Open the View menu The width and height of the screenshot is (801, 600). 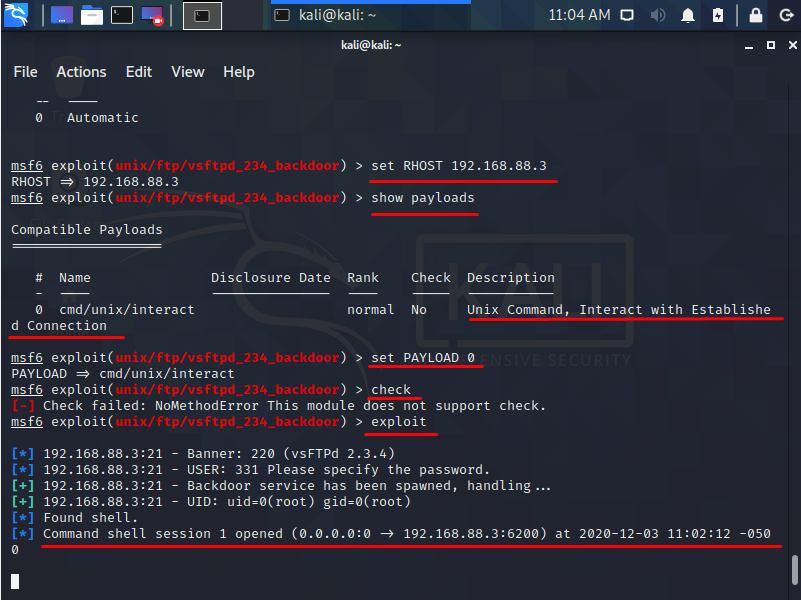pyautogui.click(x=188, y=72)
